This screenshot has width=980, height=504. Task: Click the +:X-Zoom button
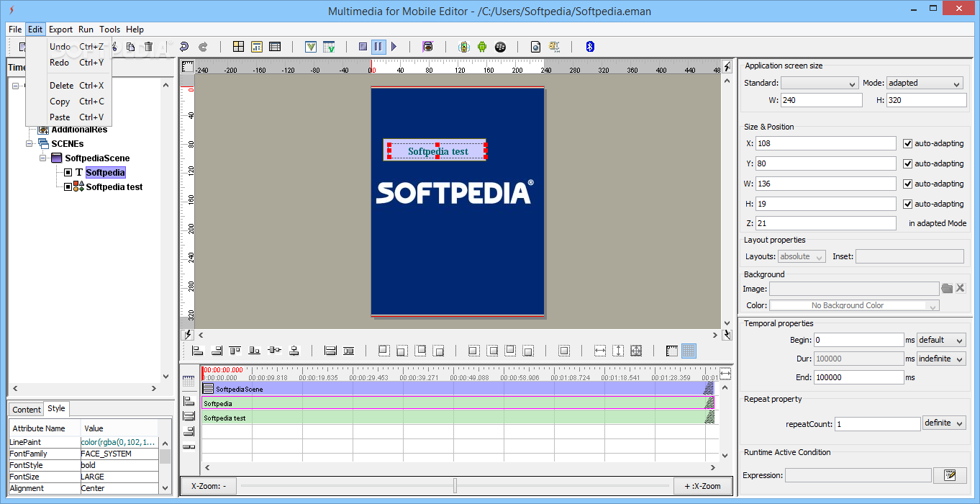point(702,486)
